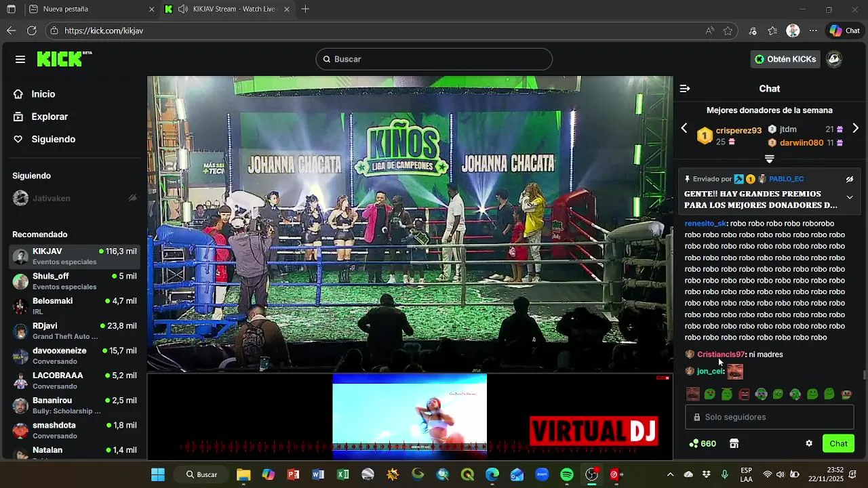
Task: Pick the first green headphones emote
Action: pyautogui.click(x=761, y=394)
